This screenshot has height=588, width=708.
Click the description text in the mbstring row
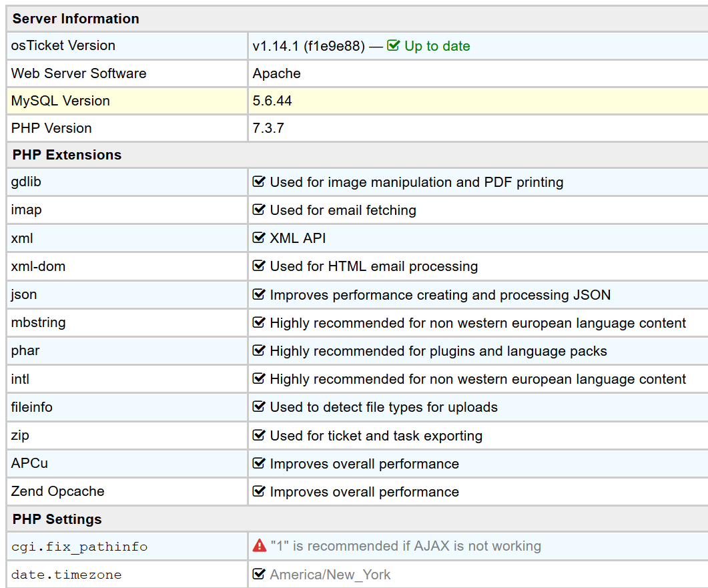(x=478, y=323)
